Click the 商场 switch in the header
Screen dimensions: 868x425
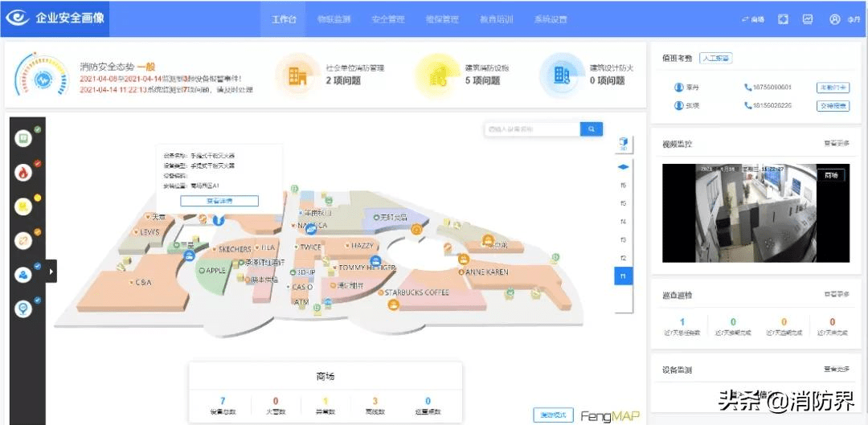(753, 19)
